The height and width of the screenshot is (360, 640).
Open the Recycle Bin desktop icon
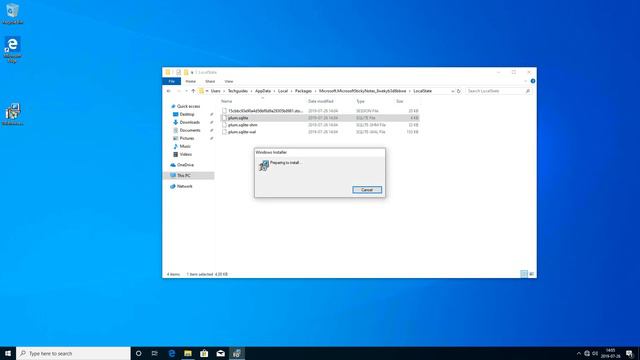coord(12,14)
